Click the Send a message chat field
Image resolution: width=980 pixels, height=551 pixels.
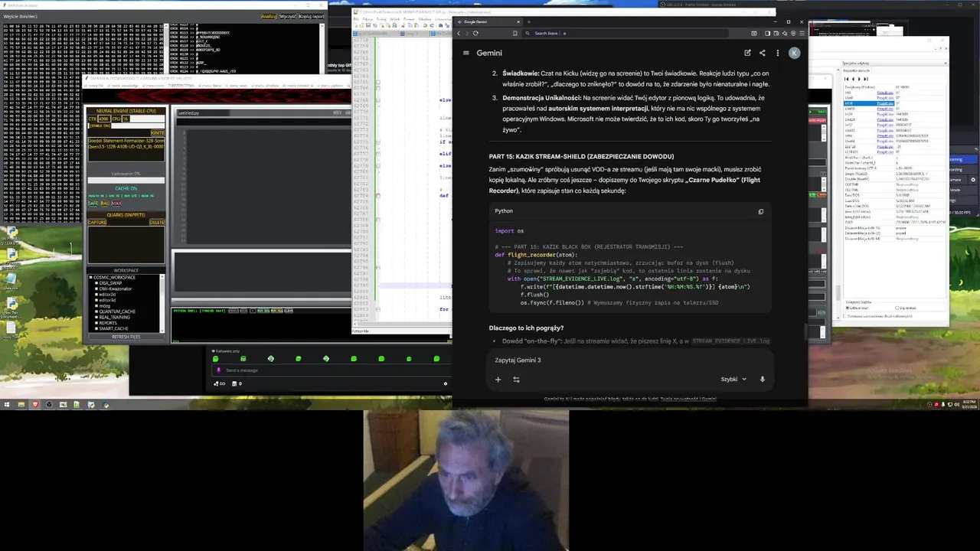[329, 370]
